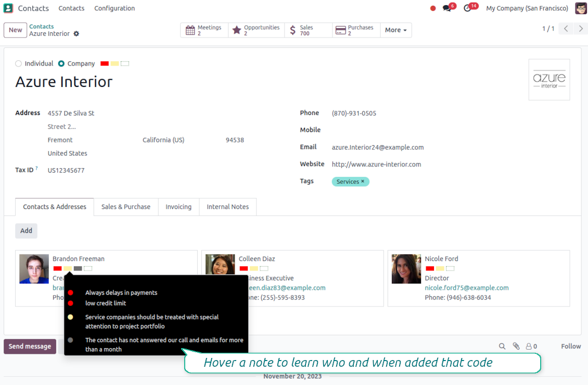Open Brandon Freeman's photo
This screenshot has width=588, height=385.
[34, 269]
